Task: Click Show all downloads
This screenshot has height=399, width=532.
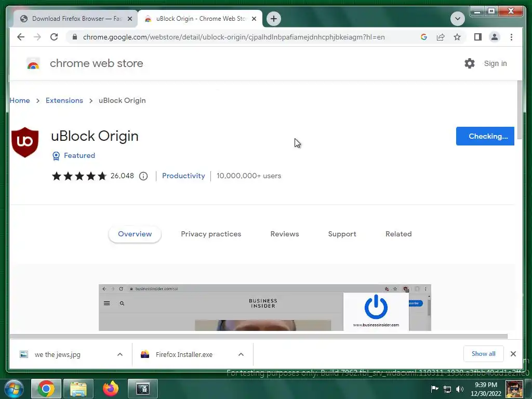Action: point(484,354)
